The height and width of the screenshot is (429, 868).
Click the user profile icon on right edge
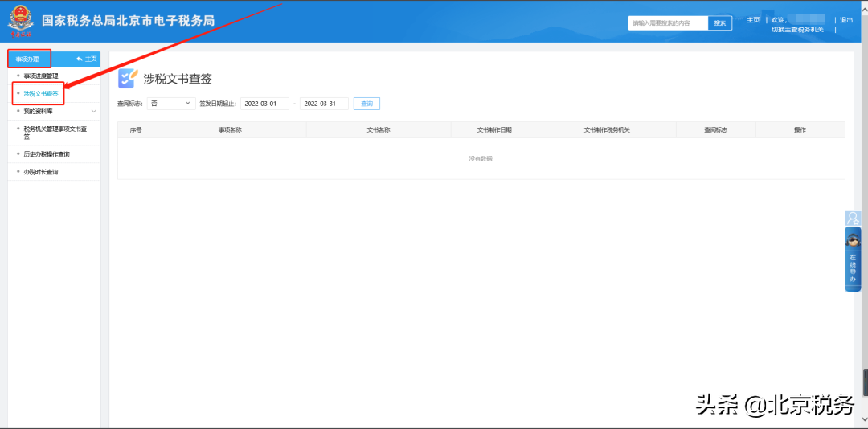coord(853,219)
